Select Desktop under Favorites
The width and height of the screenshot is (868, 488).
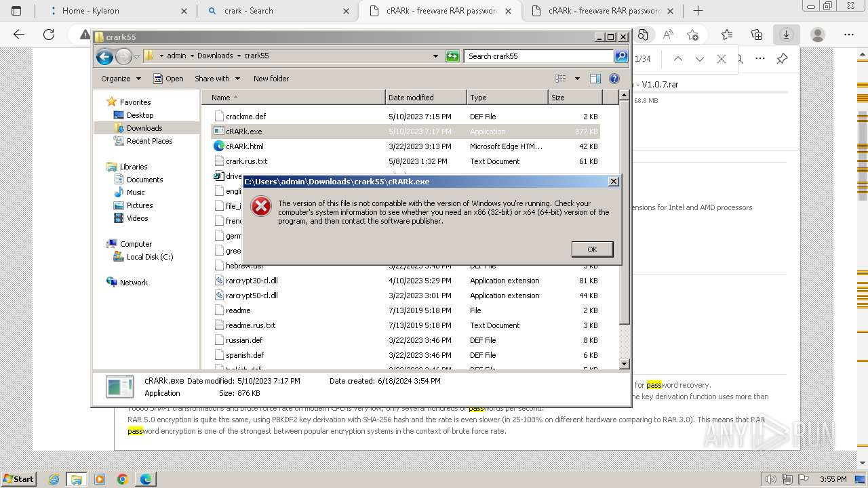coord(140,115)
